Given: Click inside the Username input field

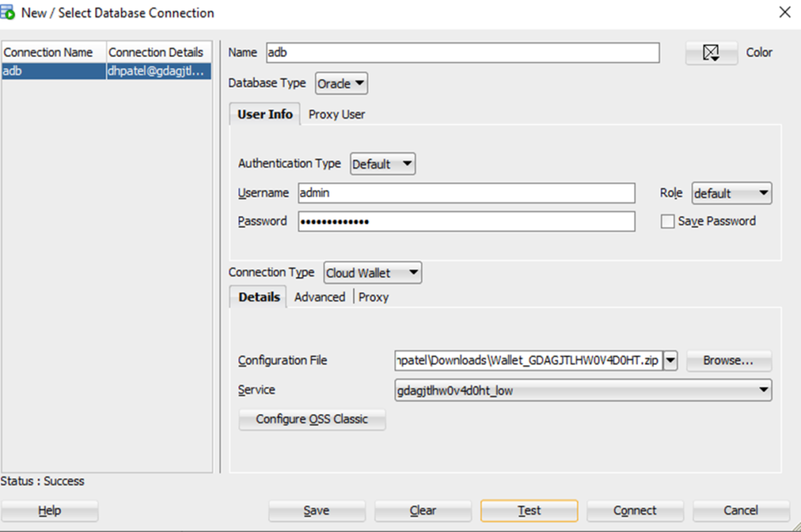Looking at the screenshot, I should click(466, 193).
